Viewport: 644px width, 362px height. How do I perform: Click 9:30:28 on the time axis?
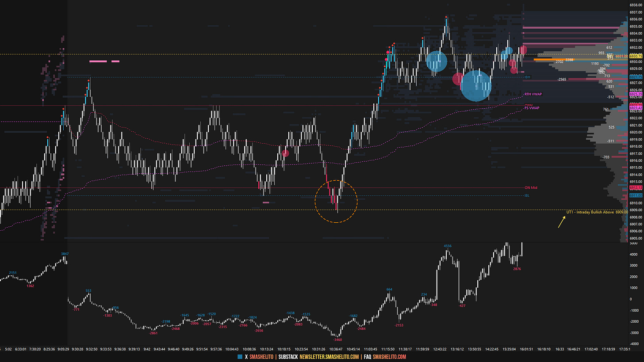tap(78, 349)
